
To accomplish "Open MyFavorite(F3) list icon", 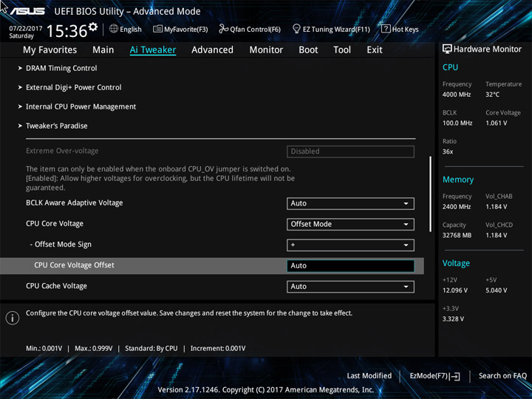I will pos(157,29).
